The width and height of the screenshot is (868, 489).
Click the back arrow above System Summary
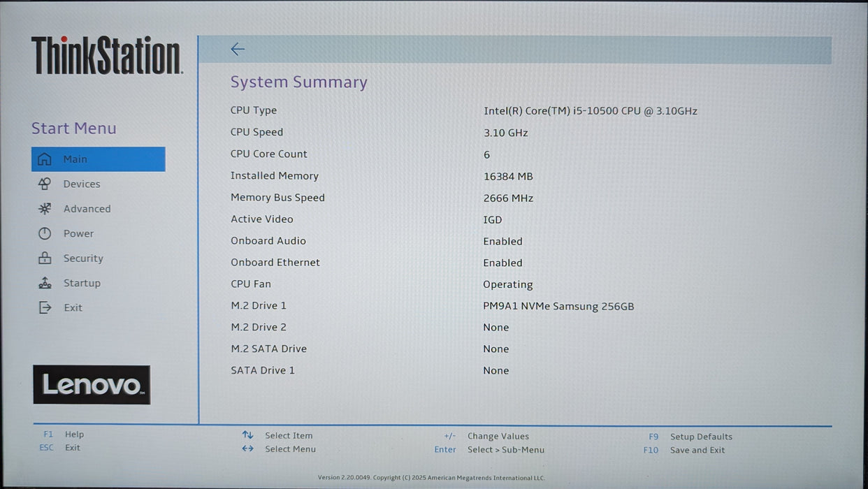[x=238, y=49]
